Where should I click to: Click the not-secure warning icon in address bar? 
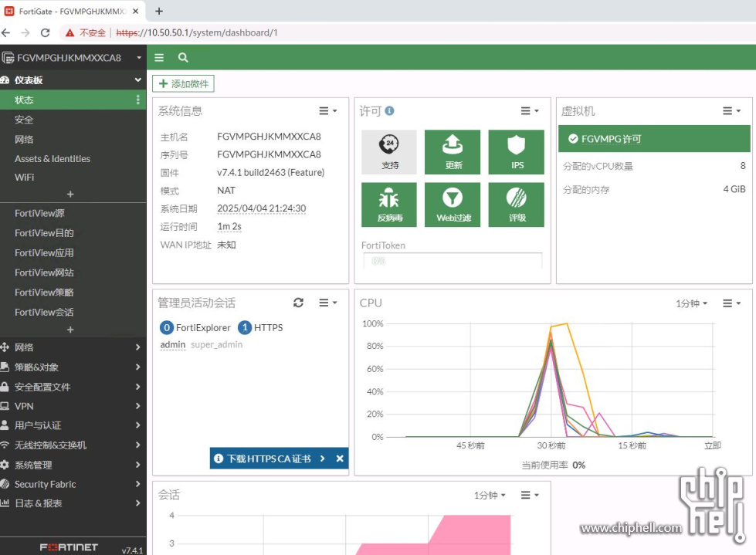(70, 32)
